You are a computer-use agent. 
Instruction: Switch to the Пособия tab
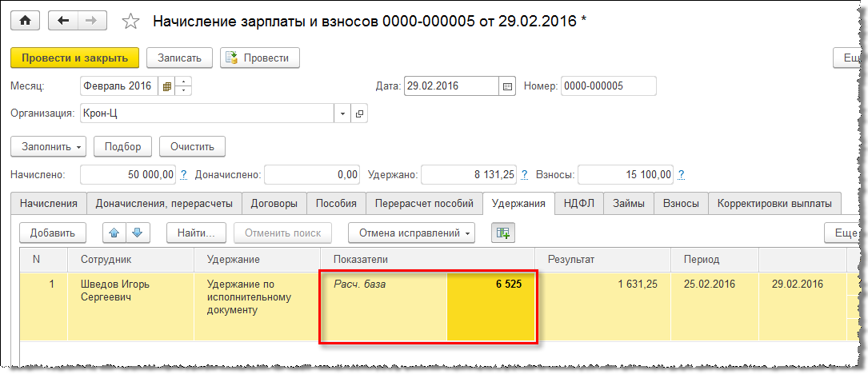(336, 204)
